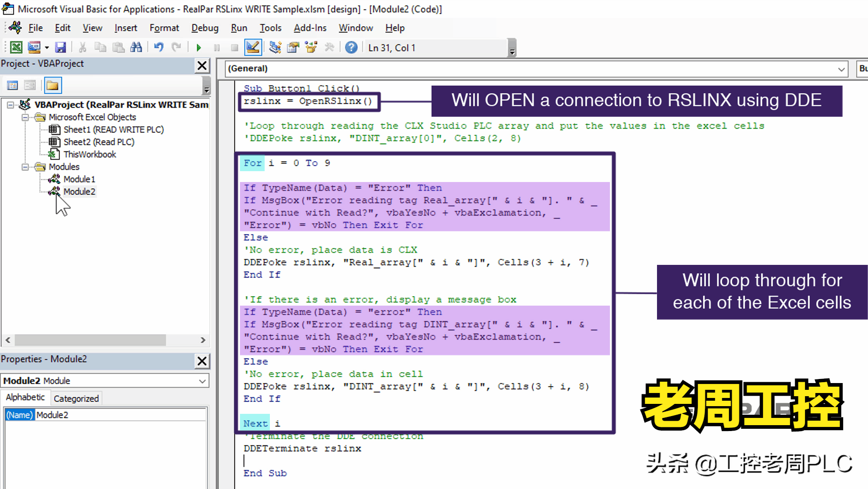
Task: Click the Break pause icon
Action: 217,48
